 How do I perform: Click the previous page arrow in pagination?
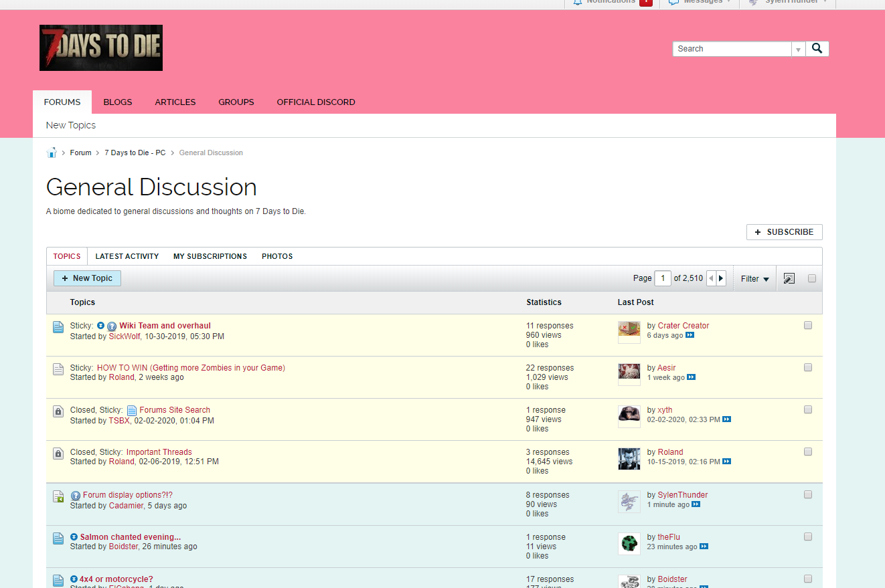click(712, 278)
